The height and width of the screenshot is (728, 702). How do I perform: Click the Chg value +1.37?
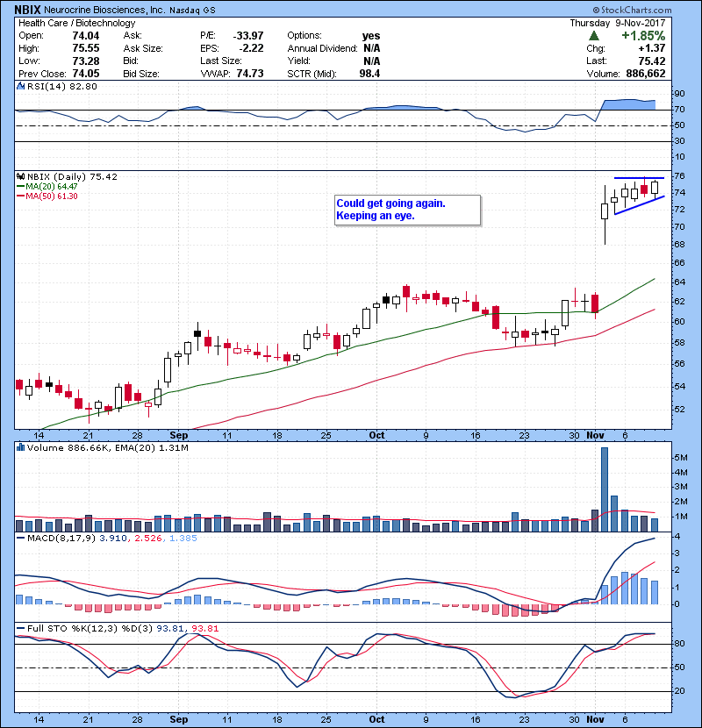click(x=651, y=48)
